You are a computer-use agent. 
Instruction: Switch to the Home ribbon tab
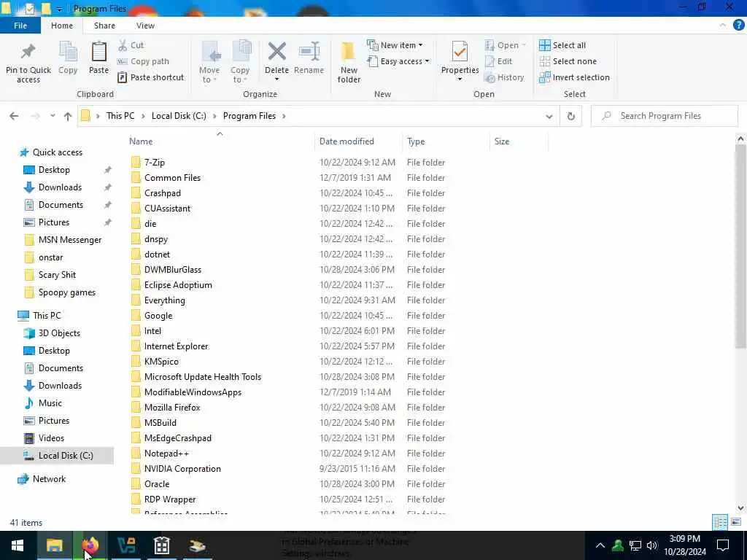[x=62, y=26]
